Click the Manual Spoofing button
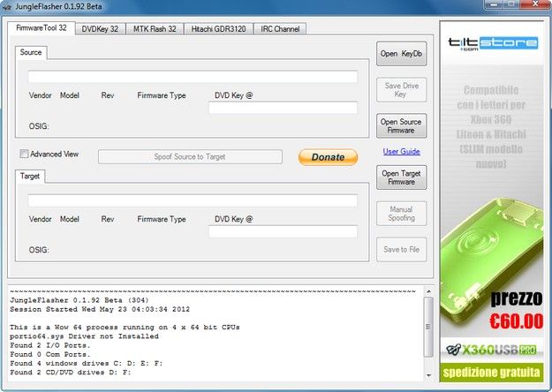The image size is (552, 392). [x=401, y=214]
